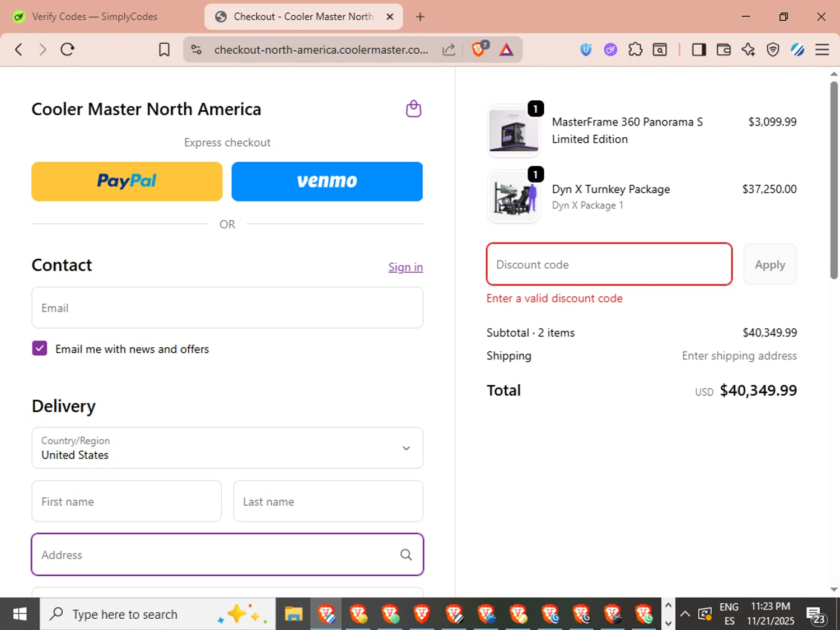Screen dimensions: 840x630
Task: Open the notification center with badge 23
Action: 815,615
